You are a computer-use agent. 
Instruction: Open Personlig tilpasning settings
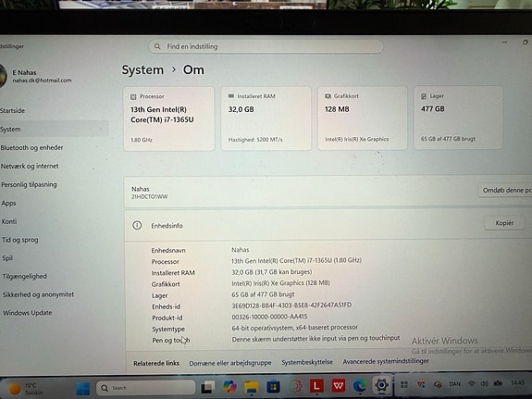[29, 184]
